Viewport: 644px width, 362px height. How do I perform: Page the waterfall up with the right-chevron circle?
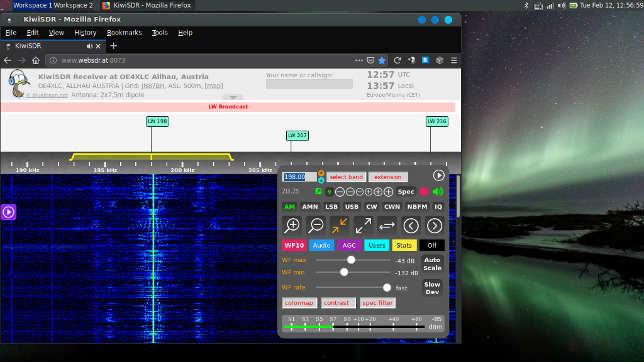(x=434, y=226)
